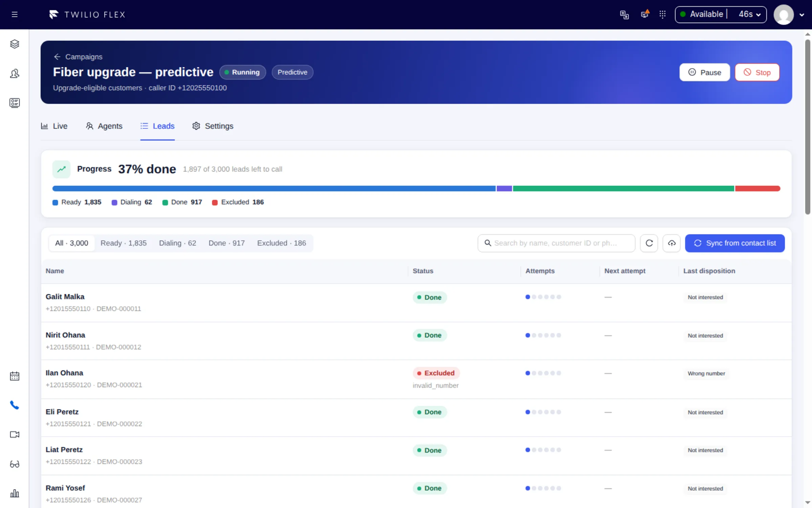Open the video camera sidebar icon
812x508 pixels.
coord(15,435)
